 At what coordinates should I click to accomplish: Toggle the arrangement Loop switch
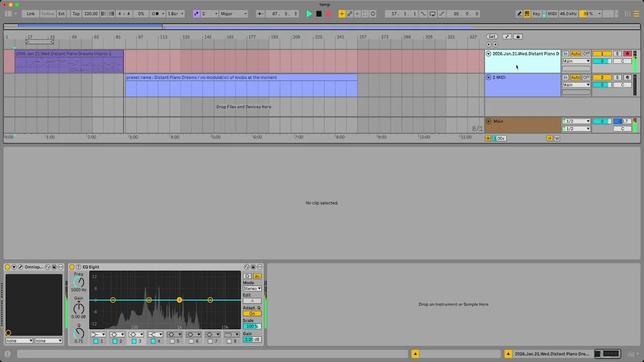tap(432, 14)
